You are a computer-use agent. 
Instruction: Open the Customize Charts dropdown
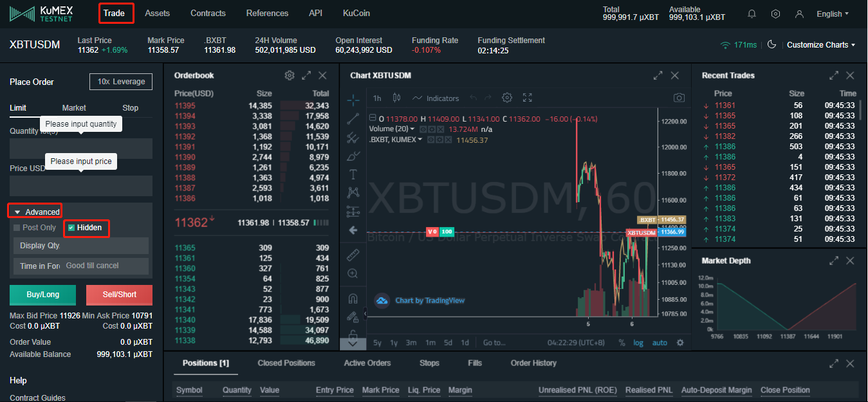point(821,45)
